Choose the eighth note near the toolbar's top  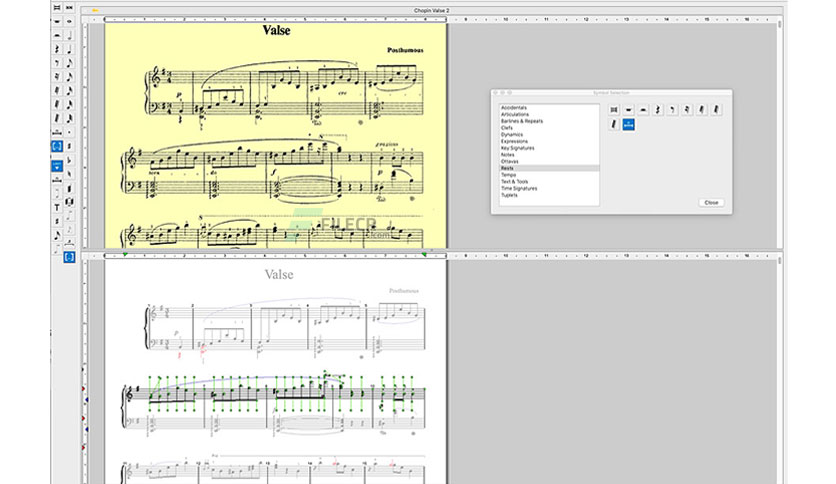pos(69,63)
